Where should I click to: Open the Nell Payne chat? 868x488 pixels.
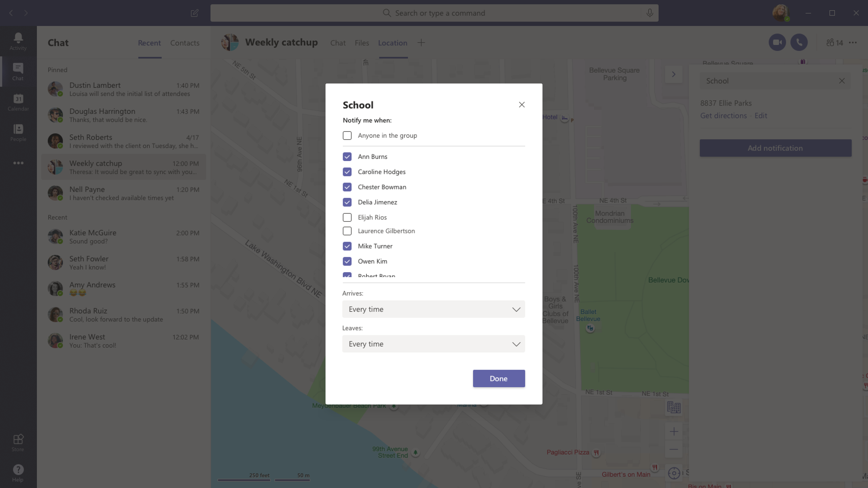tap(124, 193)
